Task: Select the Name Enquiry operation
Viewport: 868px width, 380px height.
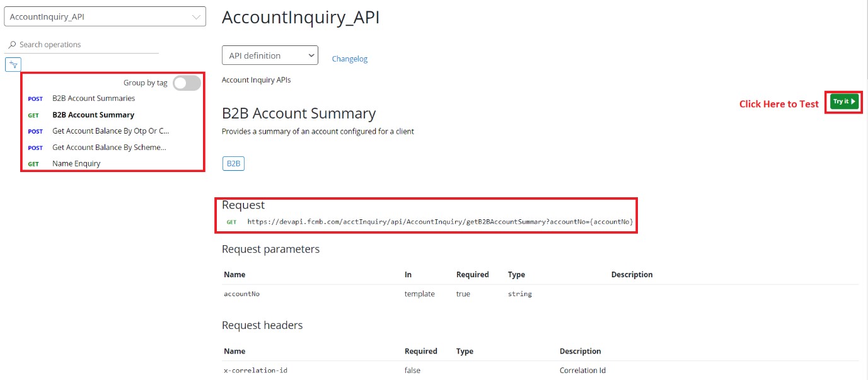Action: (76, 164)
